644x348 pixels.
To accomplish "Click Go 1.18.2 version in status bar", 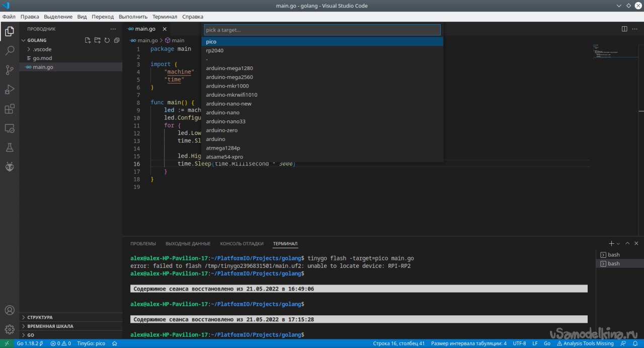I will 30,343.
